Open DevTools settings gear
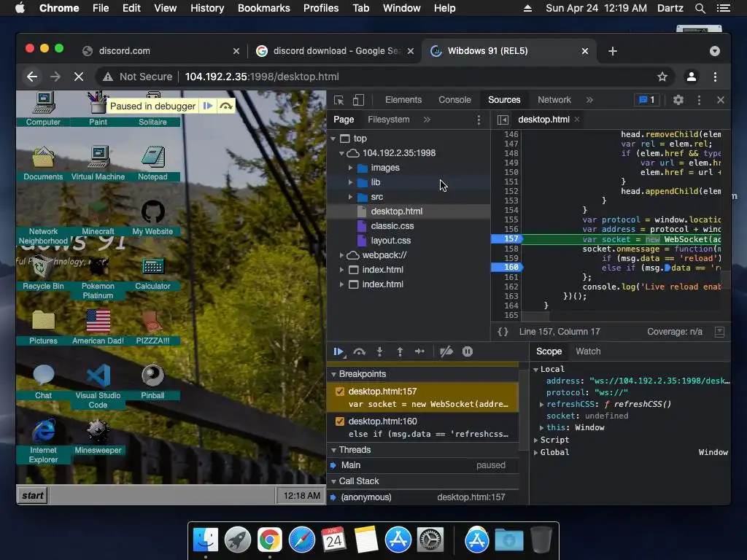 [x=678, y=99]
